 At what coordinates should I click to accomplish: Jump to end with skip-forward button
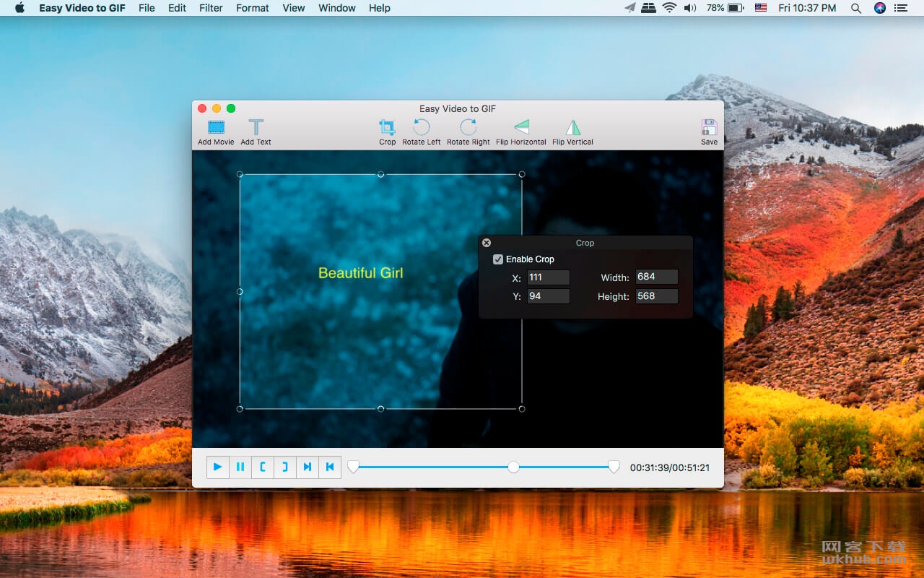pyautogui.click(x=308, y=467)
